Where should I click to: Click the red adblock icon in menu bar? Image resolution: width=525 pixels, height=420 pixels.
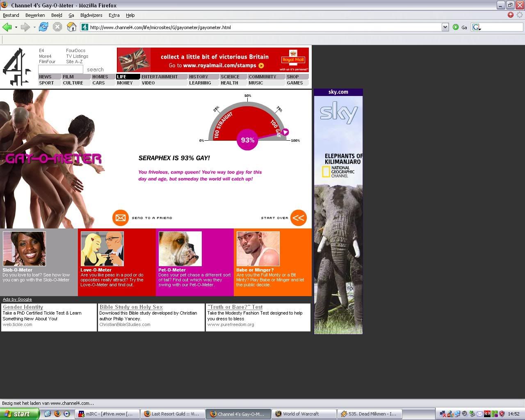[x=511, y=15]
